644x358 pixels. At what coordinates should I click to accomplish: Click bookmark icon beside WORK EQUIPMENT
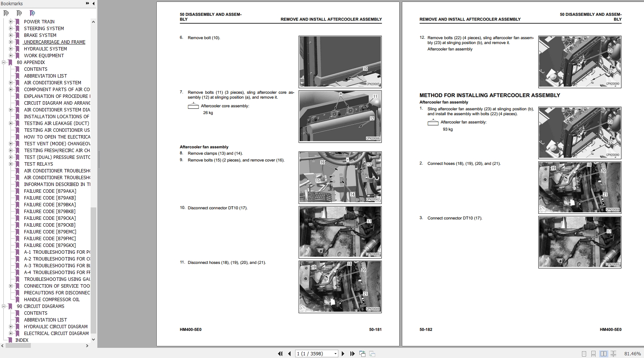click(x=17, y=56)
